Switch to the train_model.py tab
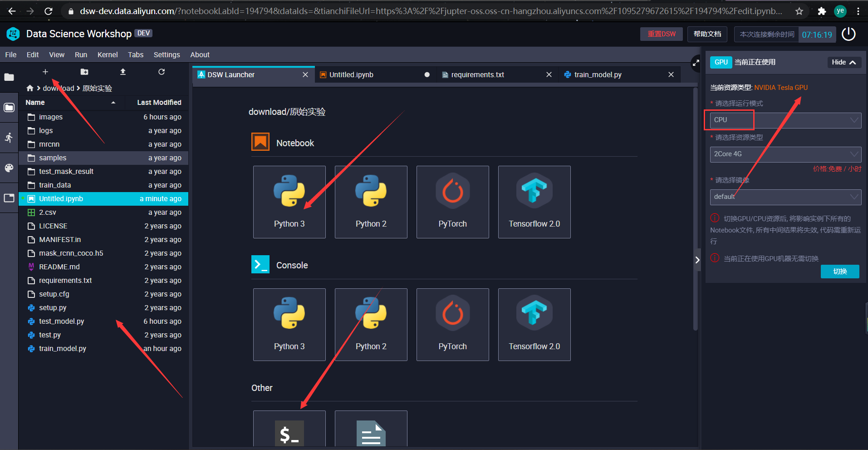 (x=619, y=74)
